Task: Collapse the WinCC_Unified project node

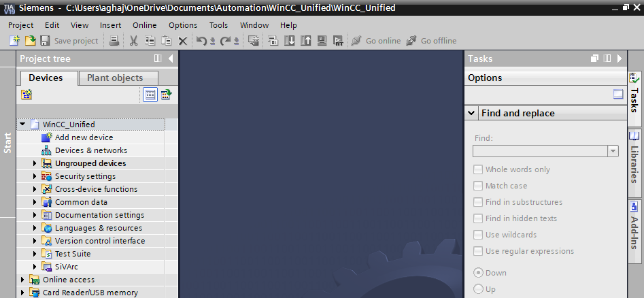Action: [22, 124]
